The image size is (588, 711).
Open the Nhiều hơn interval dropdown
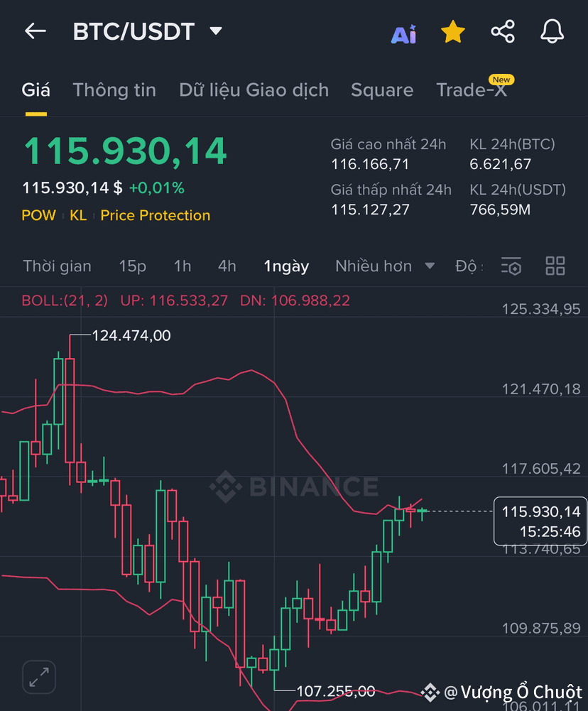[385, 266]
